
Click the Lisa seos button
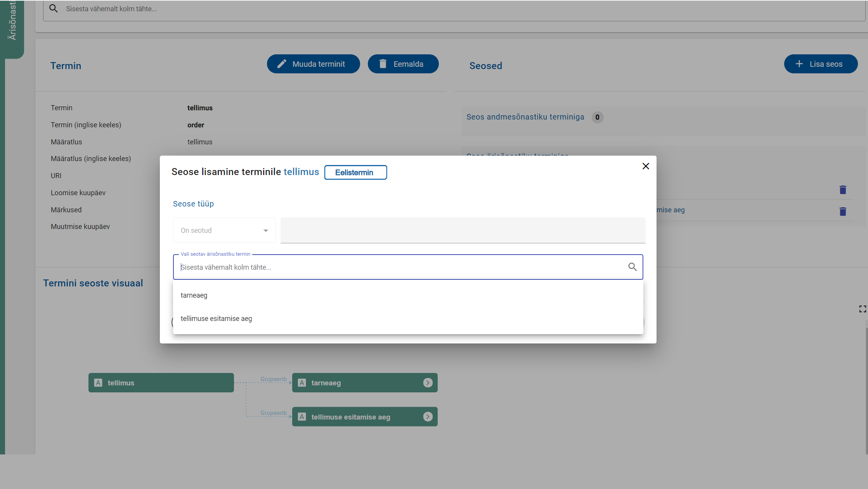[820, 64]
